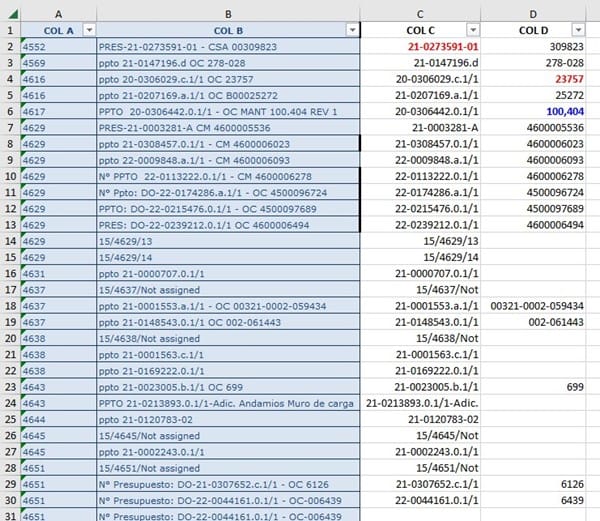
Task: Select column C header
Action: tap(420, 14)
